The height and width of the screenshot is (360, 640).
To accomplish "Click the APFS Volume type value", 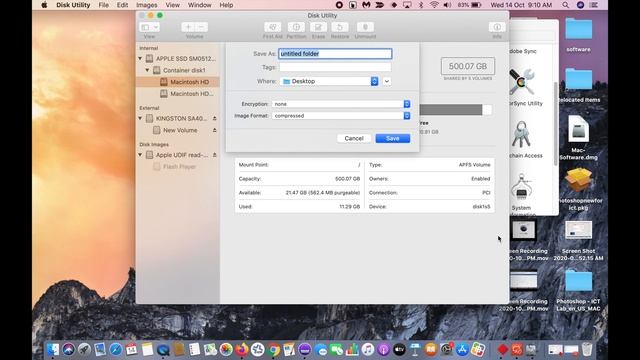I will click(x=474, y=165).
